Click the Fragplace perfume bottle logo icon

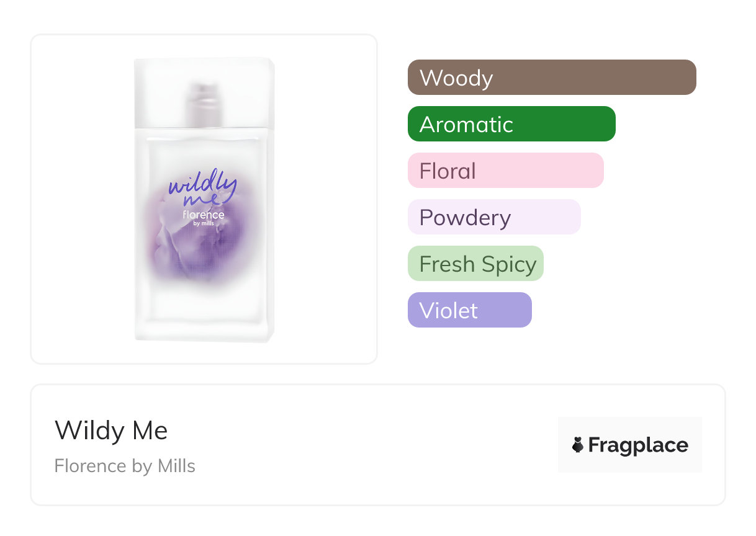click(578, 445)
